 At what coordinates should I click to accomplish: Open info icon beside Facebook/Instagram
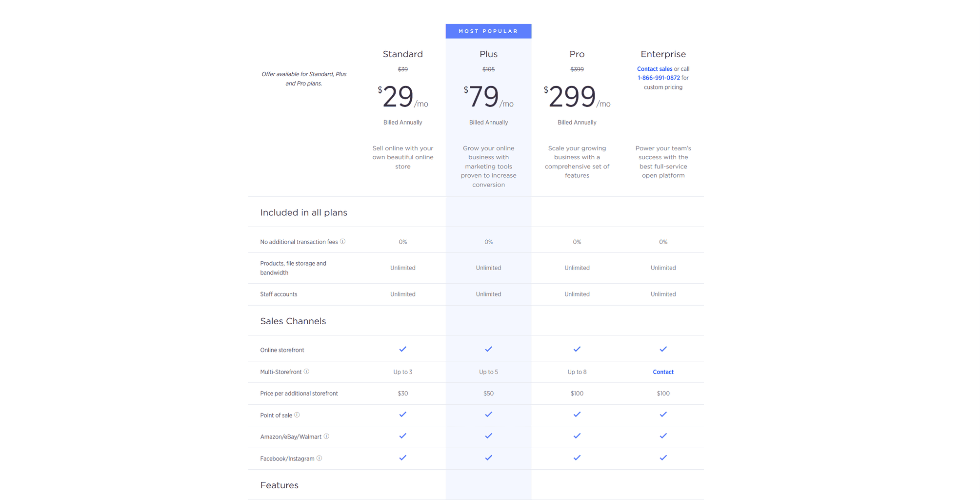click(319, 458)
